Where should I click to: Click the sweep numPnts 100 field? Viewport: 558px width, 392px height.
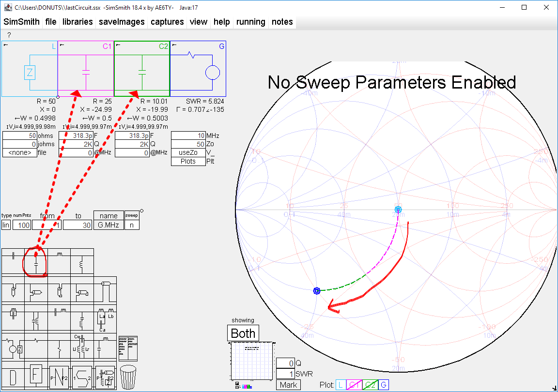(x=22, y=225)
